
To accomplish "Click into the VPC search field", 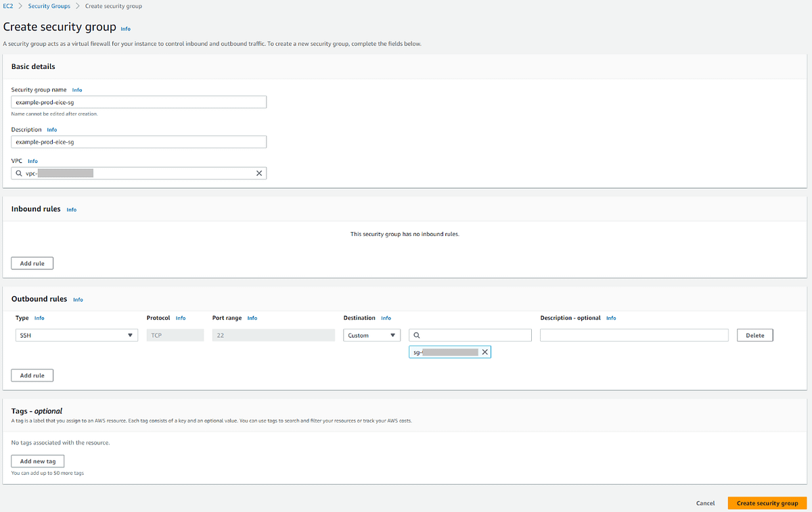I will pos(139,173).
